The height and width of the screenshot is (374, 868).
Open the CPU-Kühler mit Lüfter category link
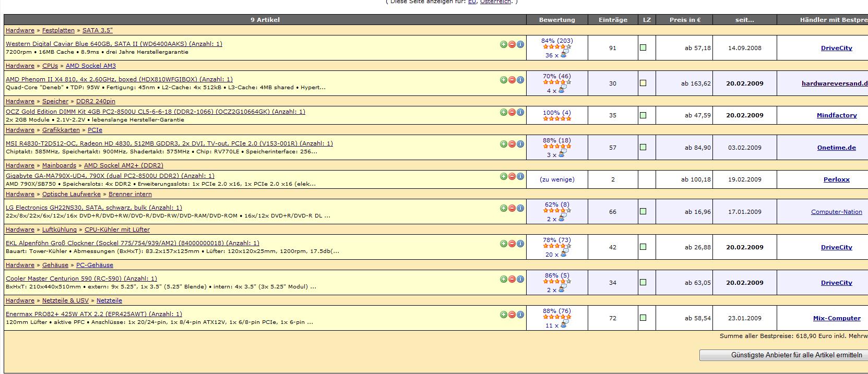click(117, 230)
